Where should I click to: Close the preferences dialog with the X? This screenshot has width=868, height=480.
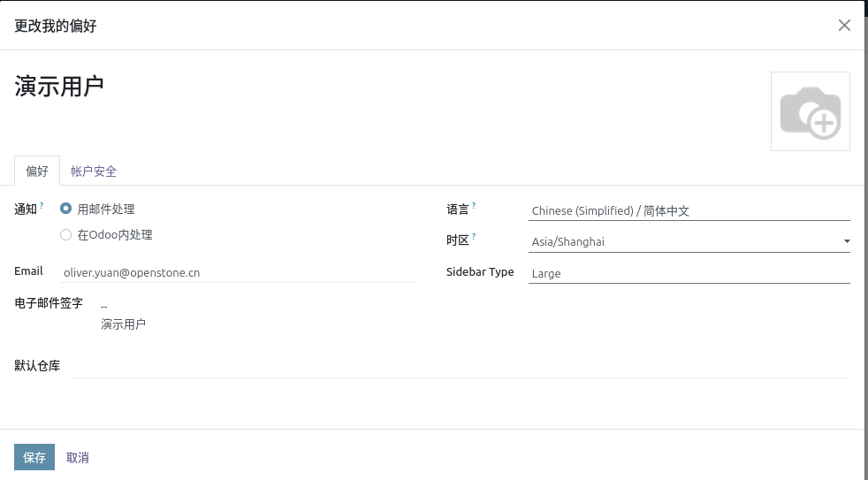pyautogui.click(x=843, y=26)
